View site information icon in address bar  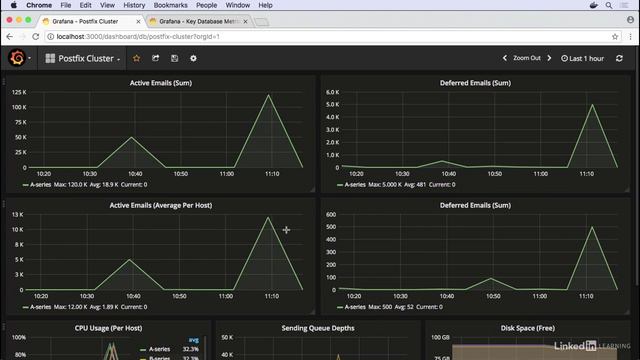pos(50,37)
